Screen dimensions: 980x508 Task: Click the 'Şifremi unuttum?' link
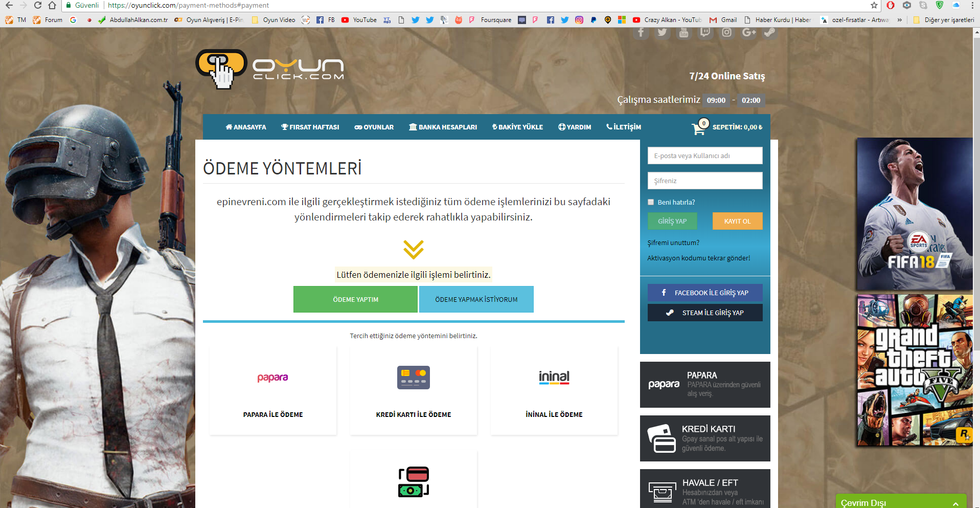point(673,242)
